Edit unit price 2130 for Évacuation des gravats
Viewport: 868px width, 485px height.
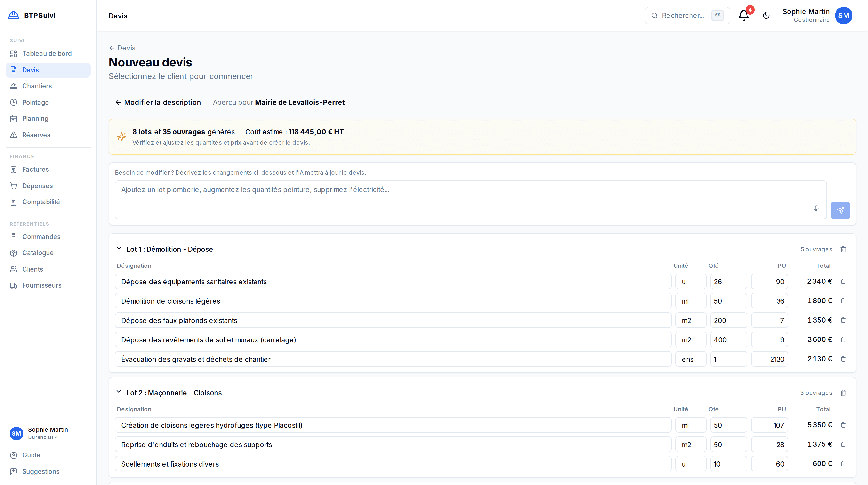[x=769, y=359]
